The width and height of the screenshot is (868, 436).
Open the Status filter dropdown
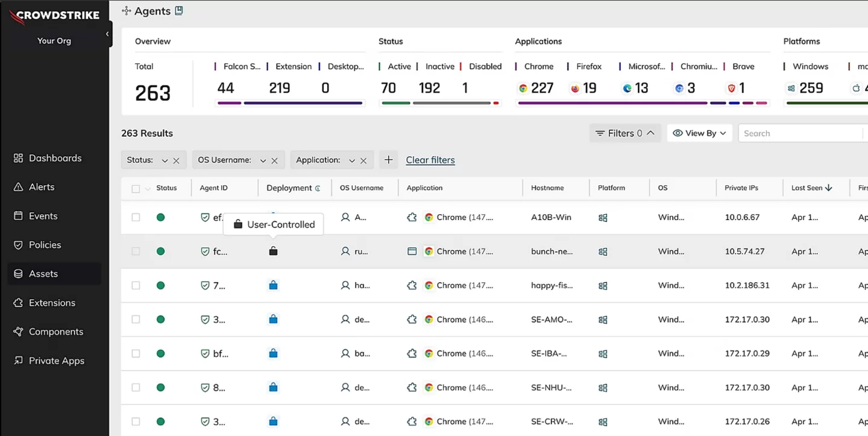coord(165,160)
